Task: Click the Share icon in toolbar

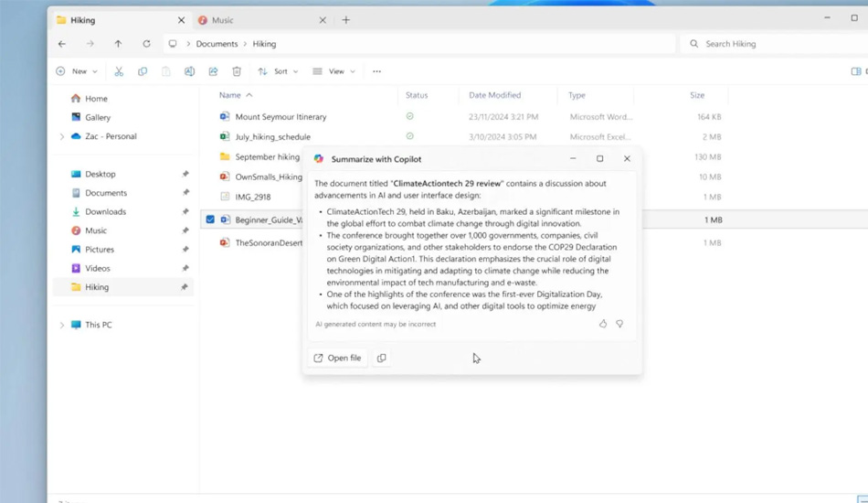Action: [x=213, y=71]
